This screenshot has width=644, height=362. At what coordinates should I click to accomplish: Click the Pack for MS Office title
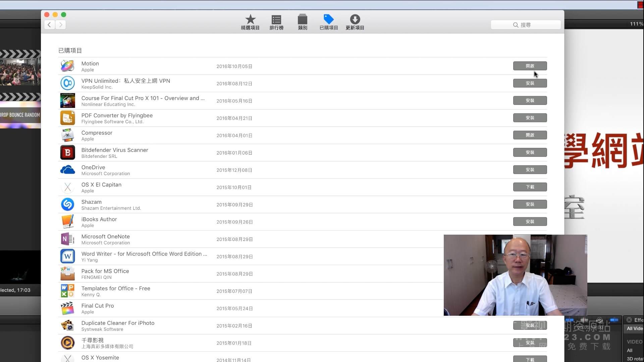pos(105,271)
